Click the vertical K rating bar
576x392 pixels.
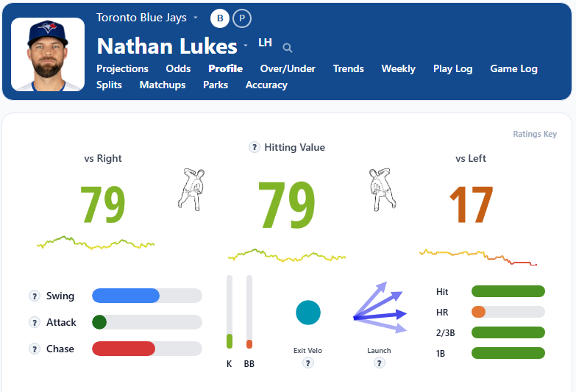pyautogui.click(x=230, y=312)
